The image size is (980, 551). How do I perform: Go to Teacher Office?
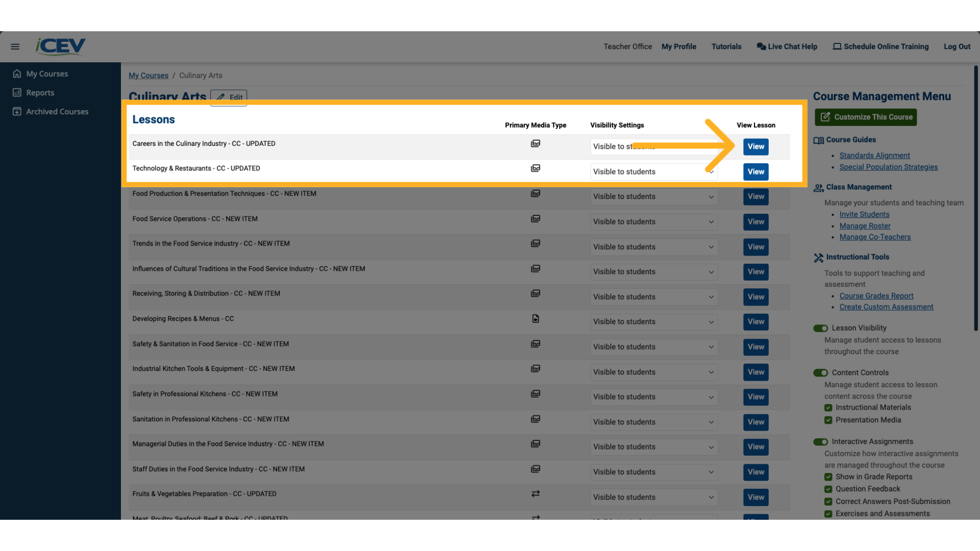627,46
